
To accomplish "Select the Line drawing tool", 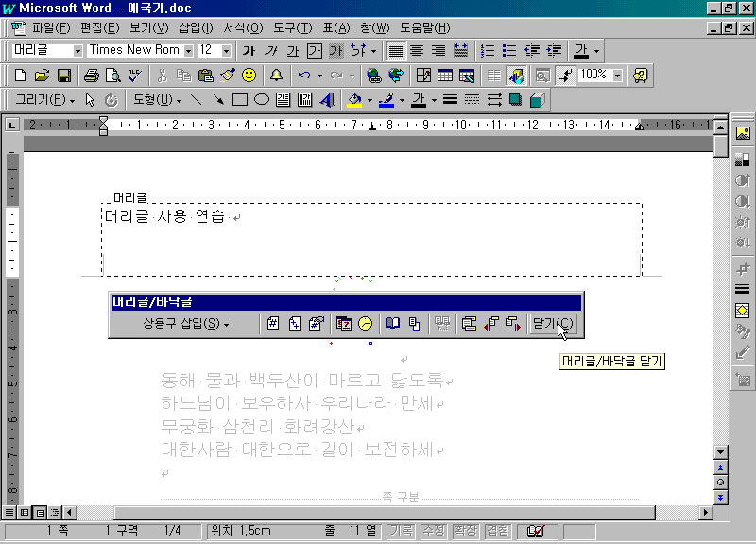I will point(197,100).
